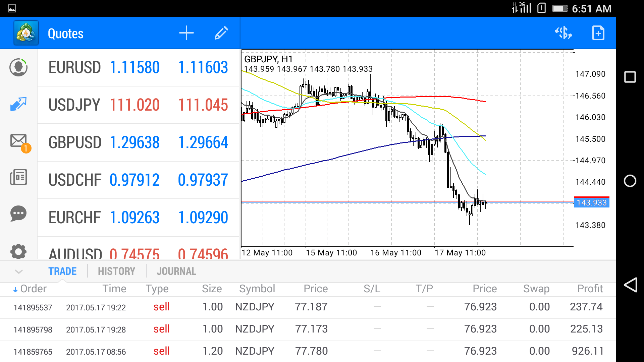
Task: Click the MetaTrader 4 app logo
Action: [x=26, y=33]
